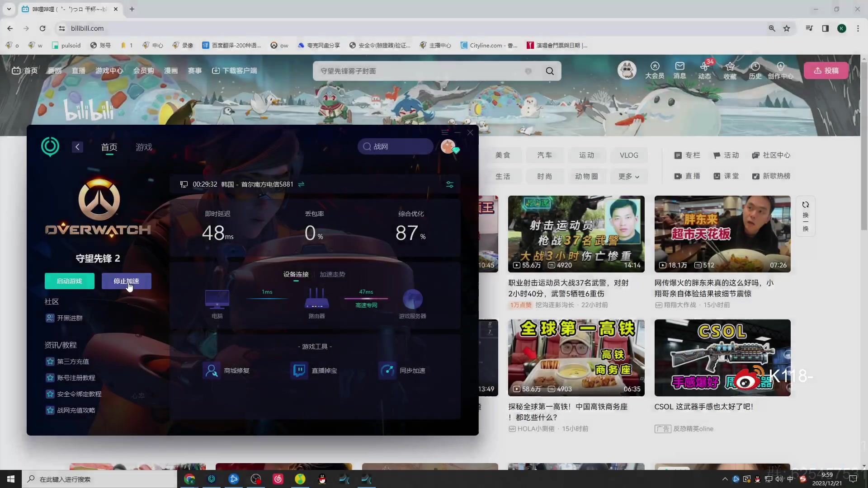Select the VLOG category
The width and height of the screenshot is (868, 488).
(x=628, y=155)
